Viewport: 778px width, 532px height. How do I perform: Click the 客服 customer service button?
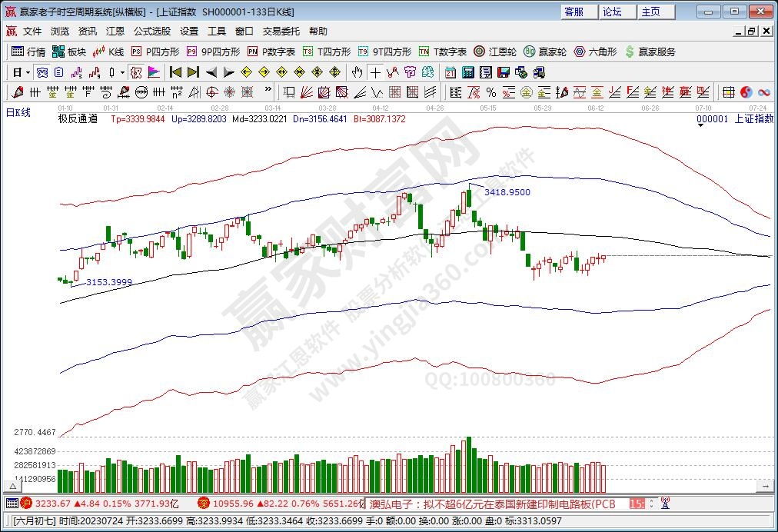[574, 12]
